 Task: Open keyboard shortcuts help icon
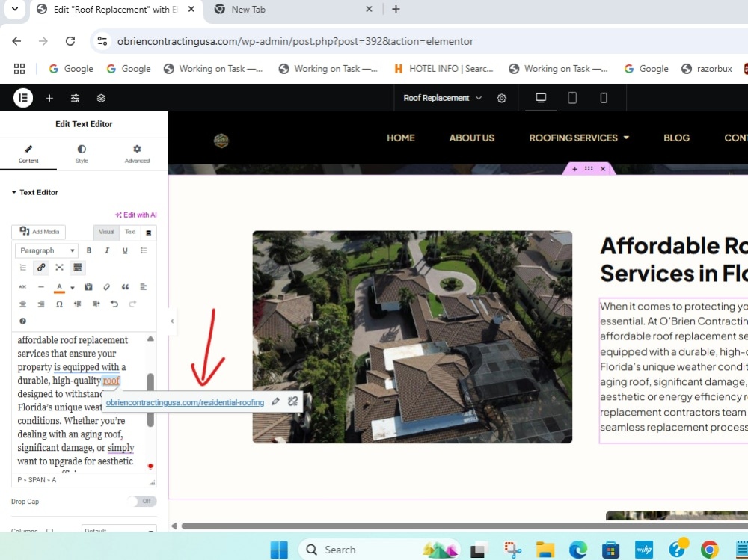pos(23,321)
